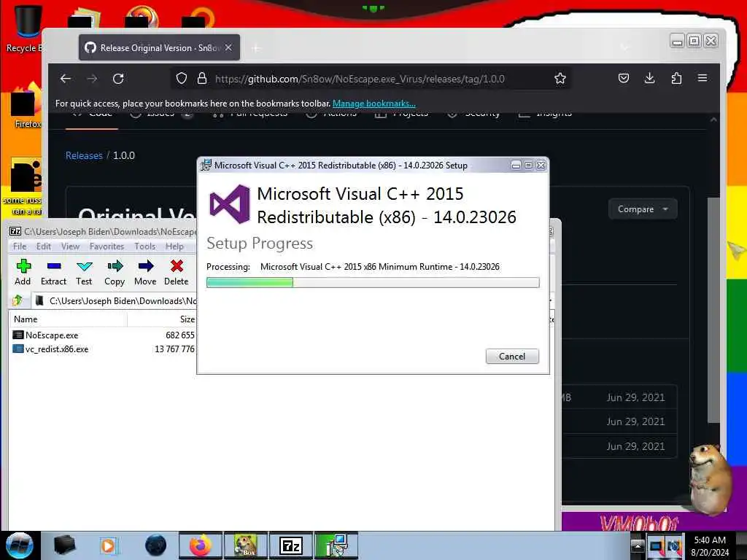Open 7-Zip Help menu
Viewport: 747px width, 560px height.
(174, 246)
